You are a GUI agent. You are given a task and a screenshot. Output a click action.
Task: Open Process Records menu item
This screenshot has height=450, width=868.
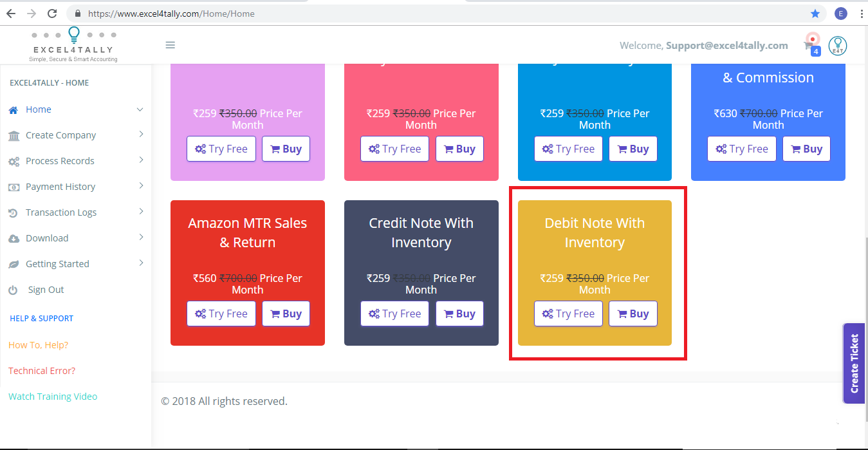(76, 161)
